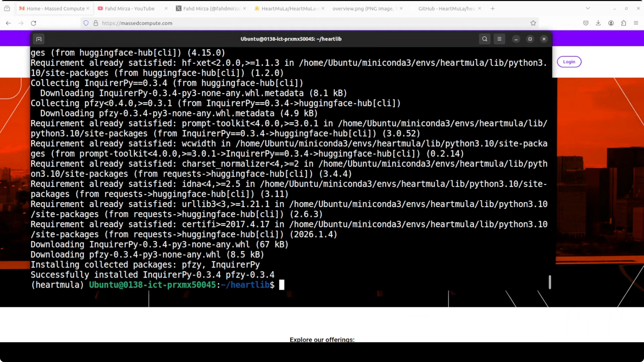This screenshot has height=362, width=644.
Task: Open a new browser tab
Action: (x=492, y=9)
